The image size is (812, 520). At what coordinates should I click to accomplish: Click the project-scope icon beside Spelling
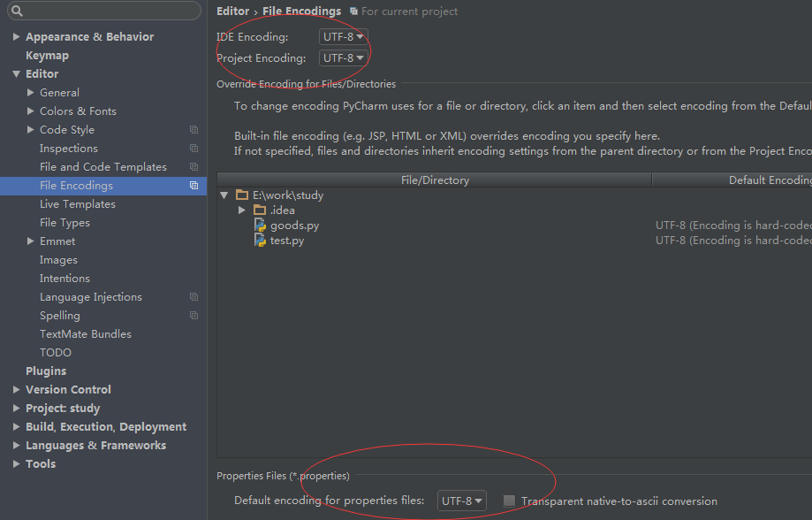194,315
